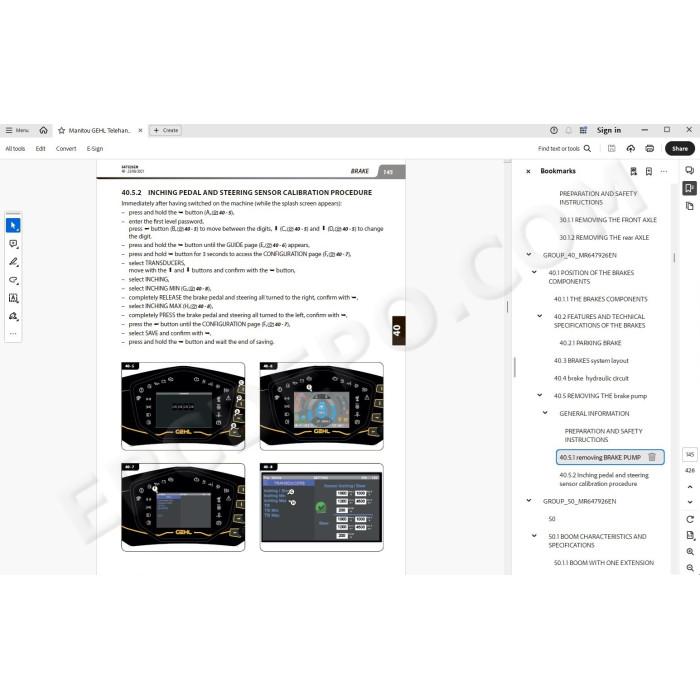700x700 pixels.
Task: Open bookmark 30.1.1 REMOVING THE FRONT AXLE
Action: click(608, 220)
